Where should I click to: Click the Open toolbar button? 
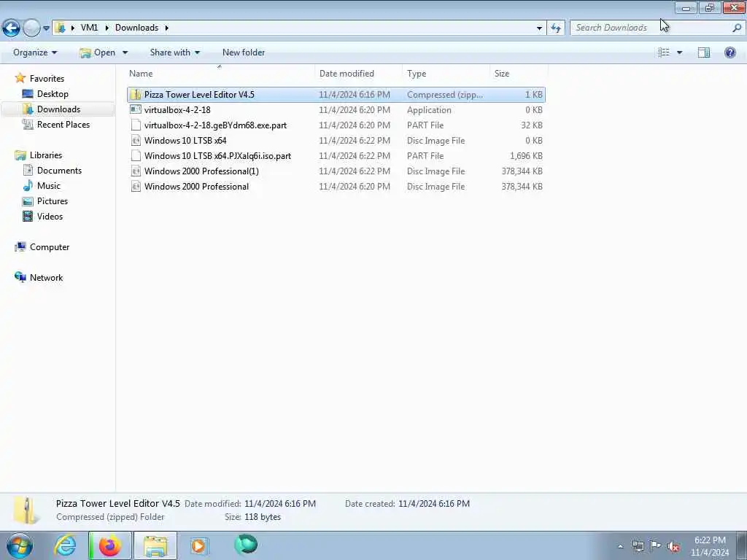98,52
